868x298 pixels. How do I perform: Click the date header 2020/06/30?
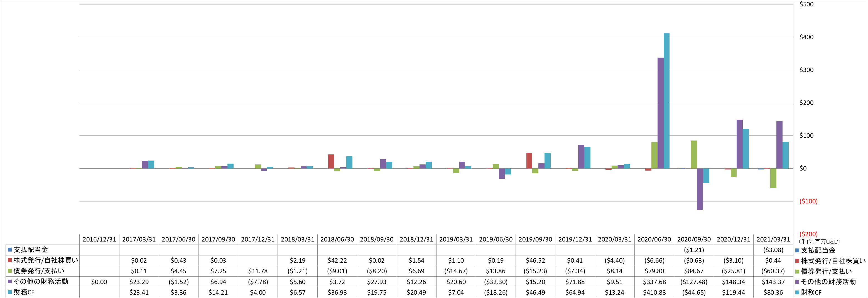tap(654, 239)
